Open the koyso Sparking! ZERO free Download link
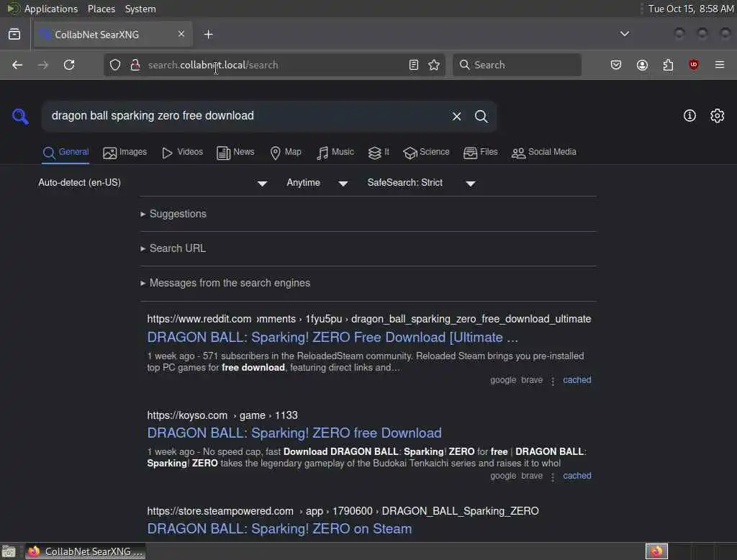 point(294,433)
